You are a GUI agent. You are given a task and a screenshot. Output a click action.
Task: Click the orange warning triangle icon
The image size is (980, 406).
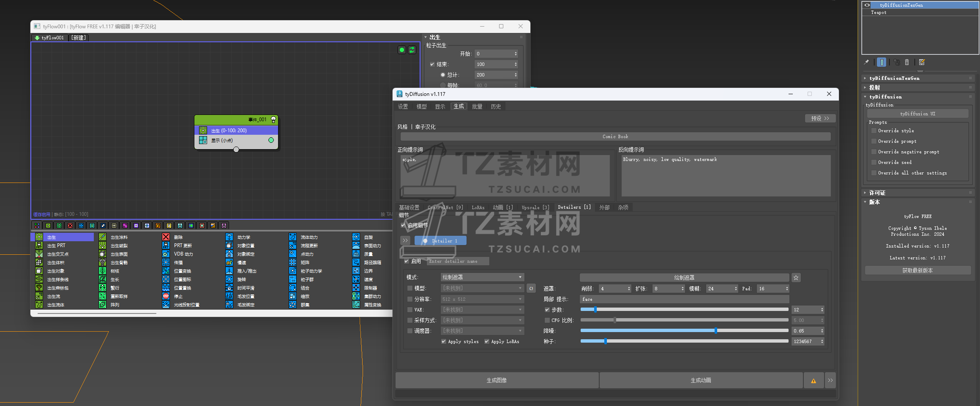click(x=813, y=380)
